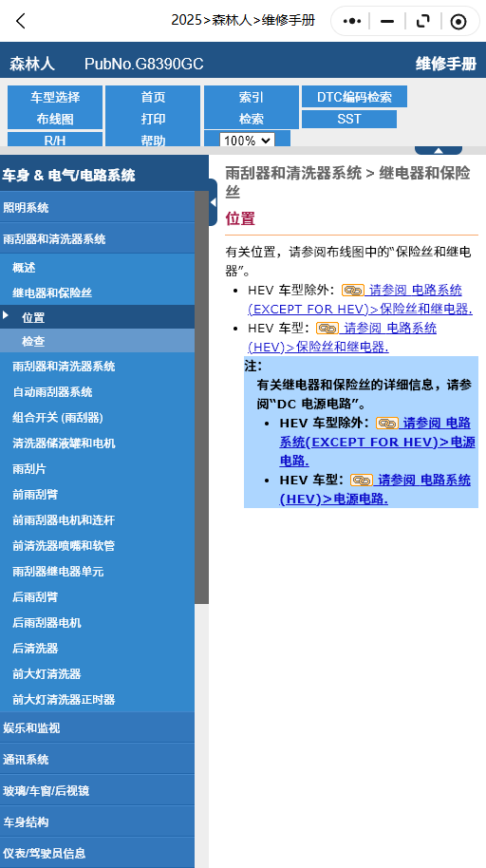Collapse the toolbar using the up-arrow tab
Viewport: 486px width, 868px height.
click(439, 150)
